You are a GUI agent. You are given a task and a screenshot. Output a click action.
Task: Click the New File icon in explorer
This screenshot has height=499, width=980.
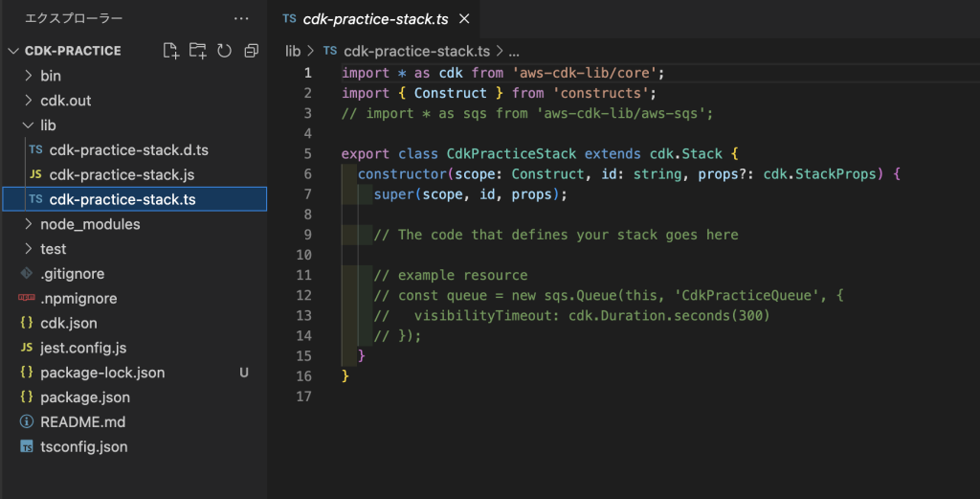170,51
